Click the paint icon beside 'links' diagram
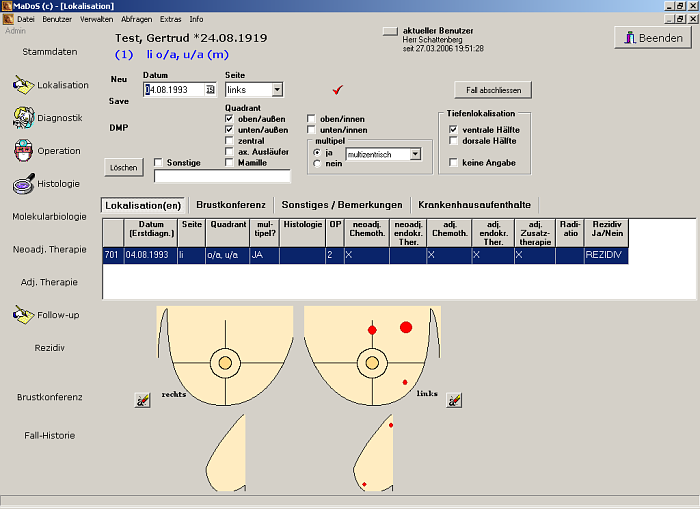 point(454,400)
